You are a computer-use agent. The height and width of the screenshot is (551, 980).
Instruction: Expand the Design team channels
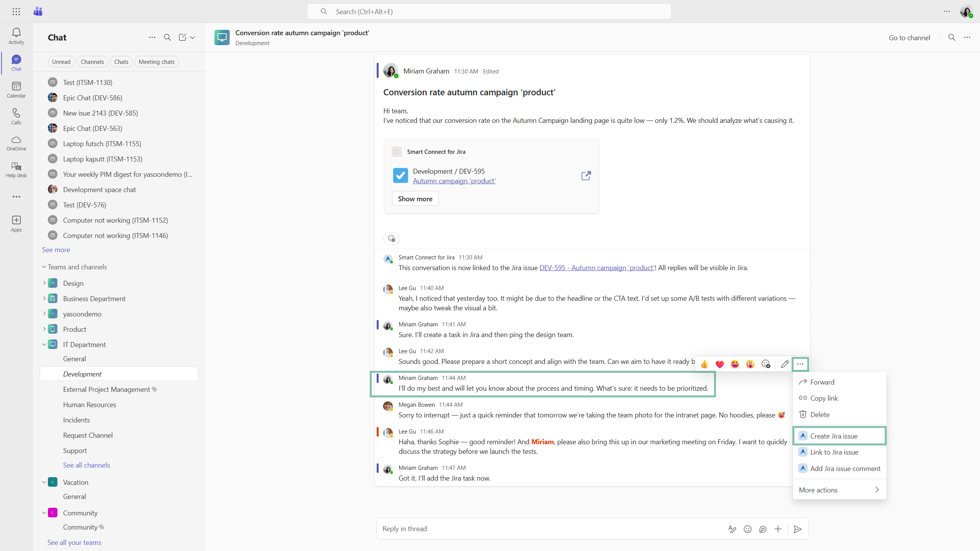pyautogui.click(x=44, y=283)
